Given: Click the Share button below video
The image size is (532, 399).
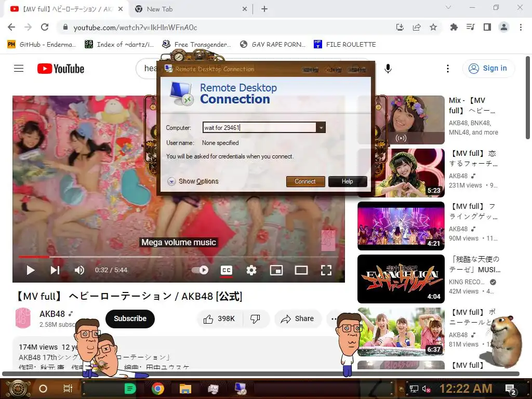Looking at the screenshot, I should [298, 318].
